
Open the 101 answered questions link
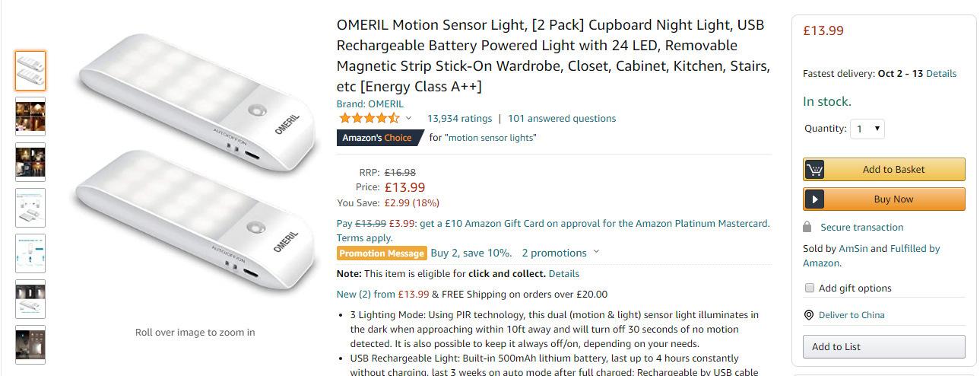tap(562, 118)
